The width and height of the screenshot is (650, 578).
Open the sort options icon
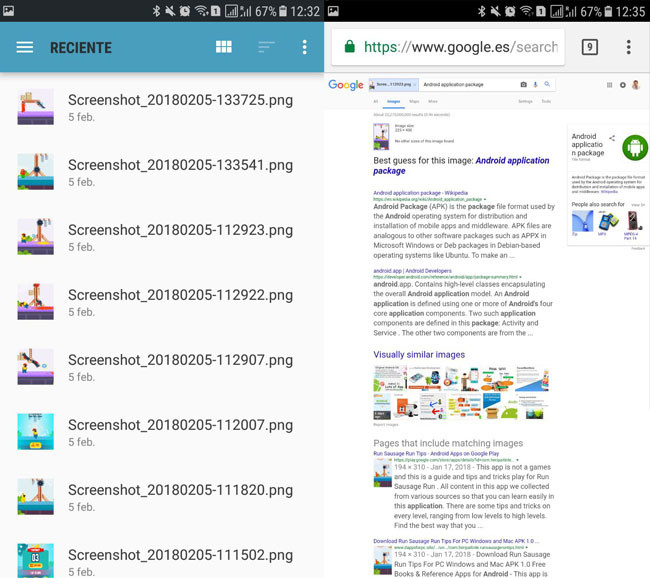[265, 48]
